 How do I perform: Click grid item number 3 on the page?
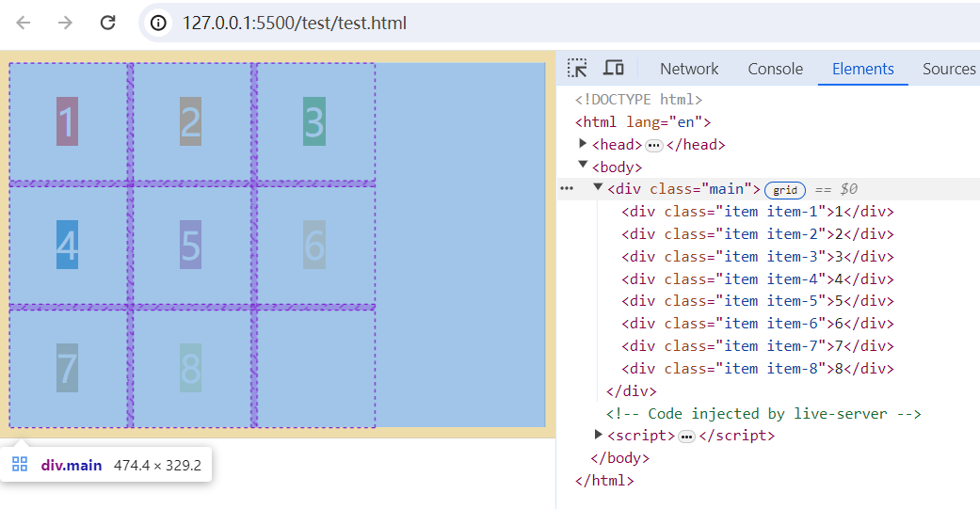point(314,121)
